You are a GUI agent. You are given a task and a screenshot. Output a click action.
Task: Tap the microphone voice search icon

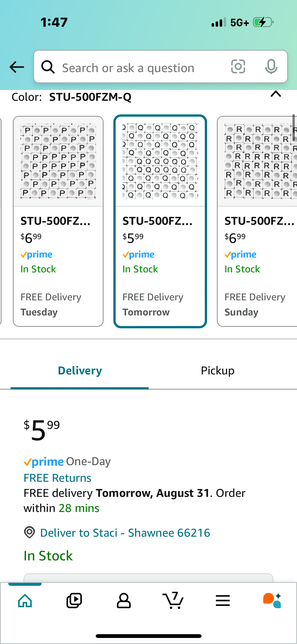[271, 67]
